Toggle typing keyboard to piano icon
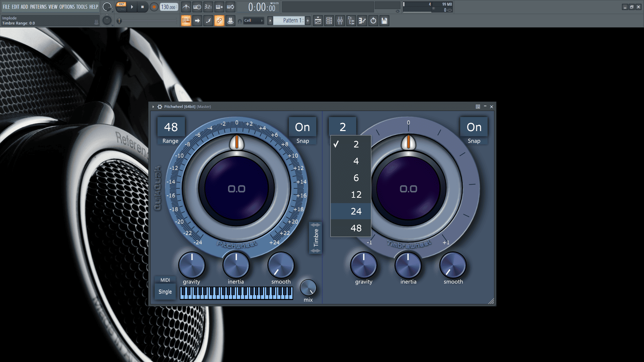Image resolution: width=644 pixels, height=362 pixels. tap(186, 20)
